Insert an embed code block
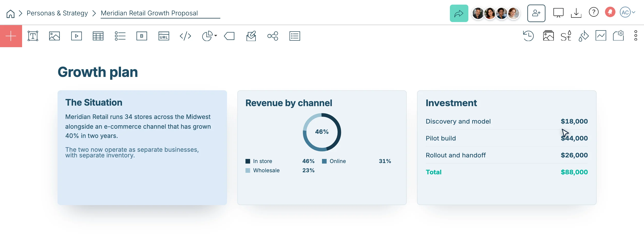644x242 pixels. 185,36
